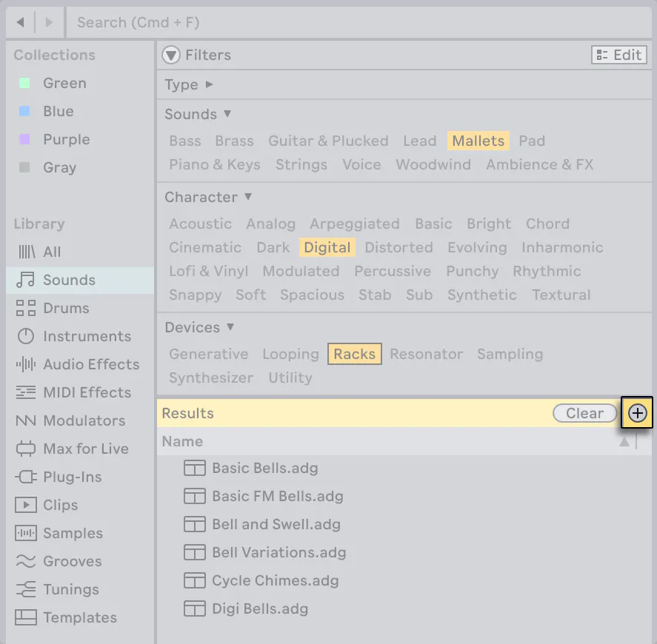Open Drums category grid icon
This screenshot has height=644, width=657.
coord(26,308)
